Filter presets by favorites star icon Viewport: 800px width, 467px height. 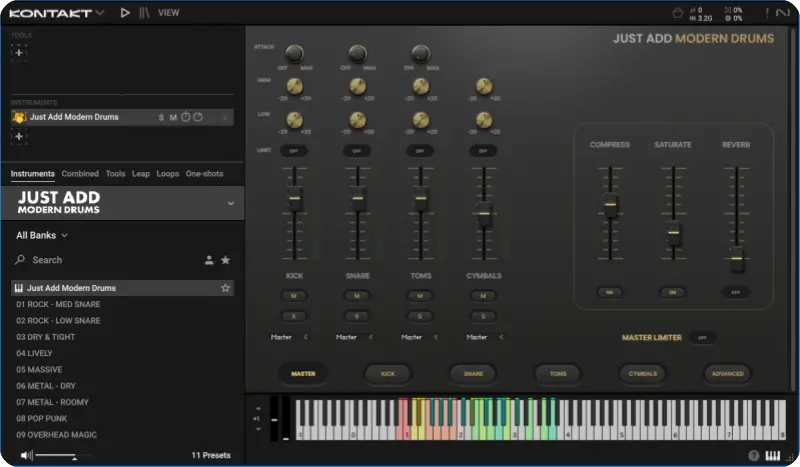point(225,260)
